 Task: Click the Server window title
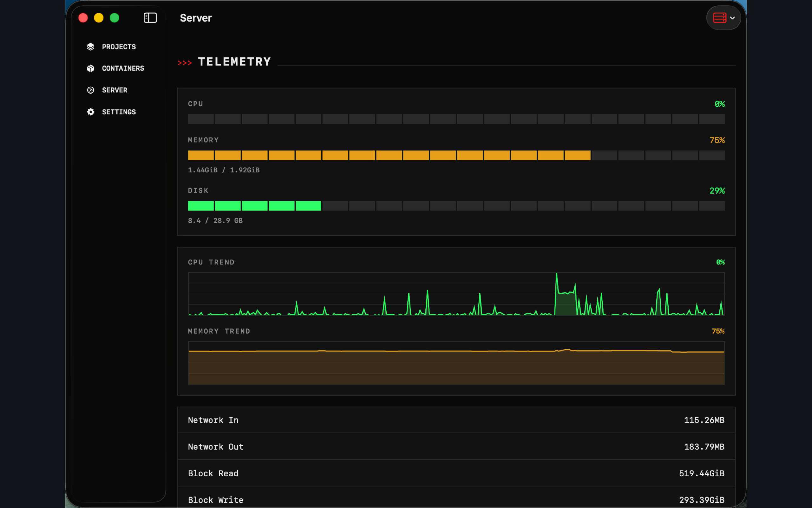click(x=196, y=18)
